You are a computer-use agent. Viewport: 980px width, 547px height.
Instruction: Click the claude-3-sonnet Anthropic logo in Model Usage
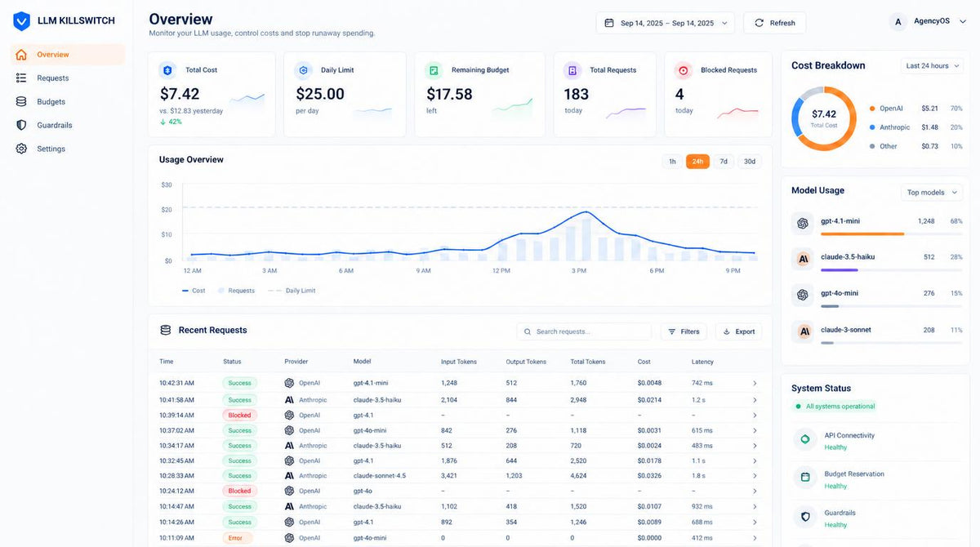click(x=803, y=331)
